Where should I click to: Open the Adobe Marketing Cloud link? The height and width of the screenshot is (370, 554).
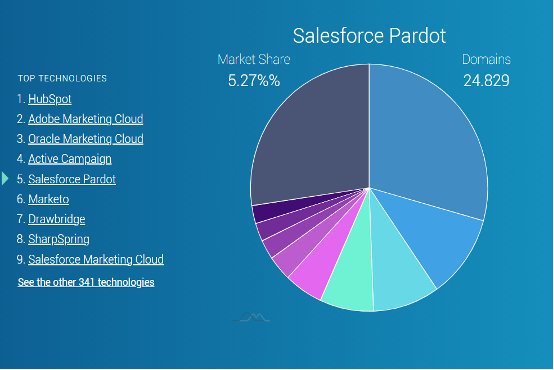(x=86, y=119)
